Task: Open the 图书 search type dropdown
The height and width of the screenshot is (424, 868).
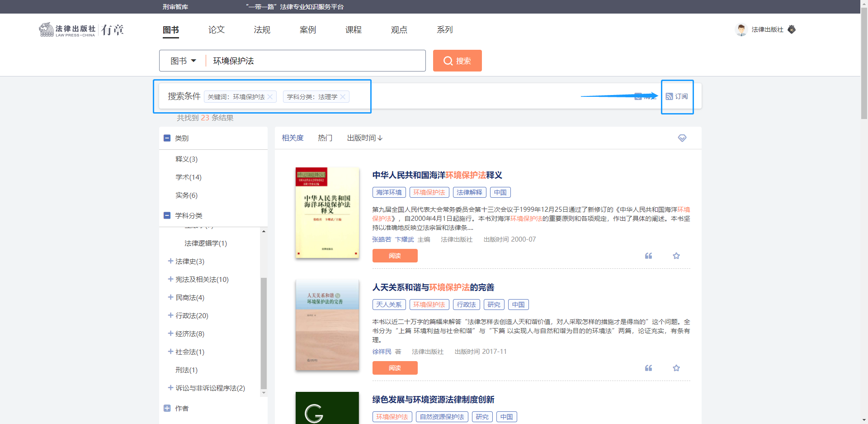Action: [x=183, y=61]
